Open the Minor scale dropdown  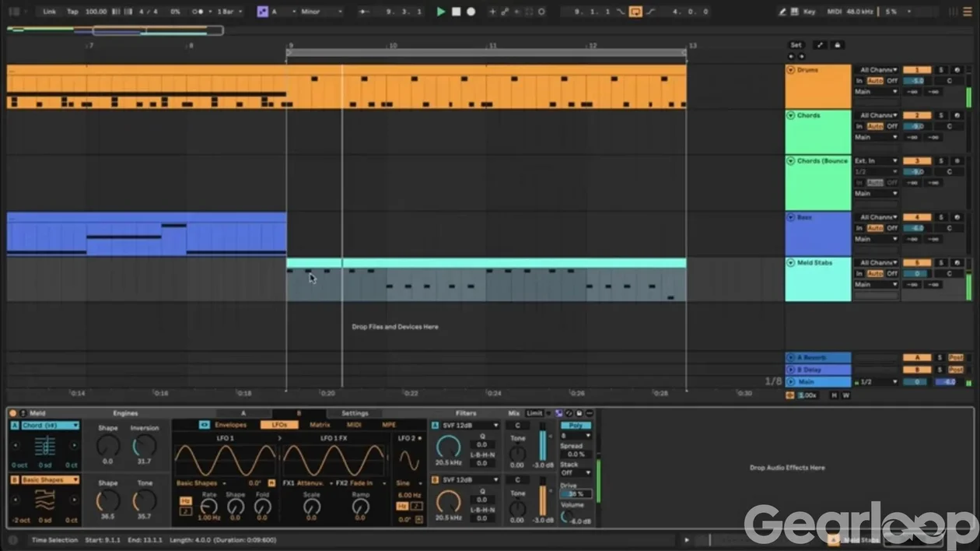320,12
